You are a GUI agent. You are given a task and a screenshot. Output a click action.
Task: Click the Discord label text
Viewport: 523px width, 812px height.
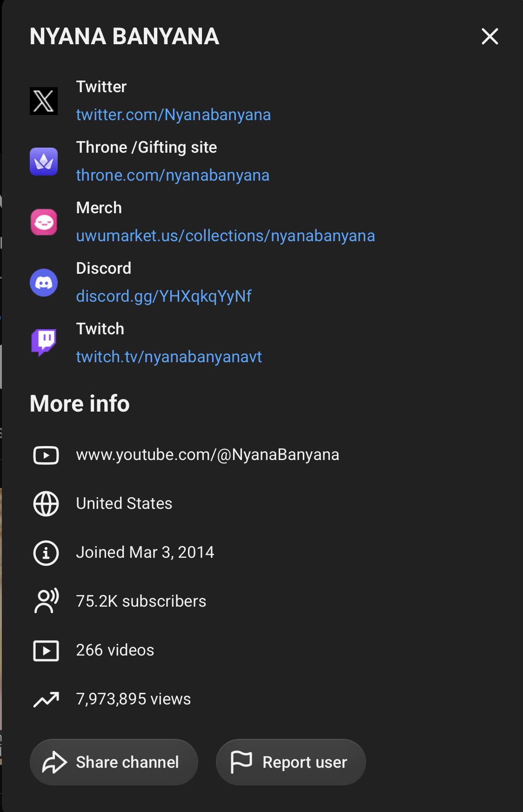(x=104, y=268)
